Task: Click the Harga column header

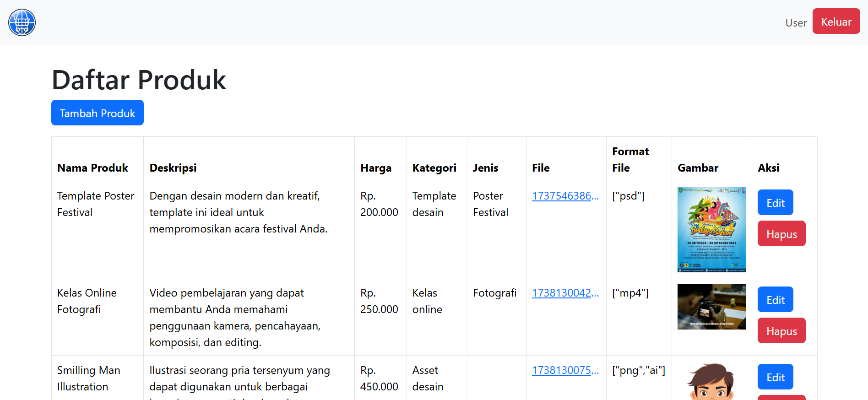Action: 375,168
